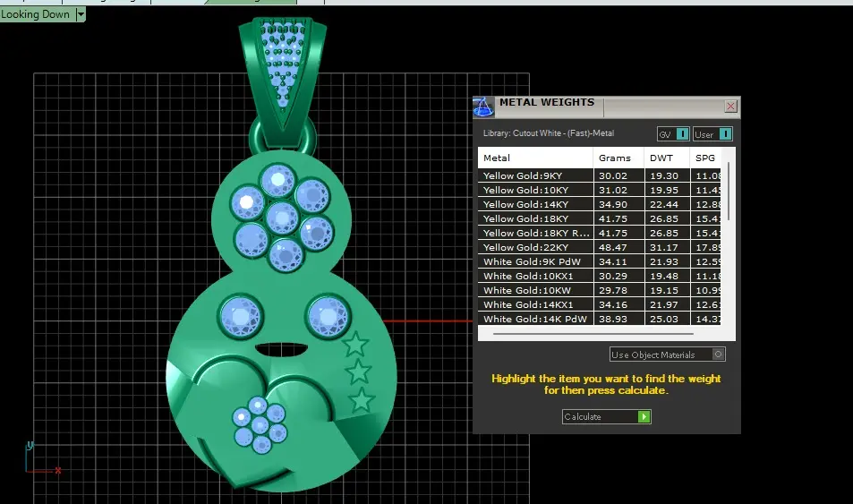Close the Metal Weights panel
Viewport: 853px width, 504px height.
[x=730, y=107]
